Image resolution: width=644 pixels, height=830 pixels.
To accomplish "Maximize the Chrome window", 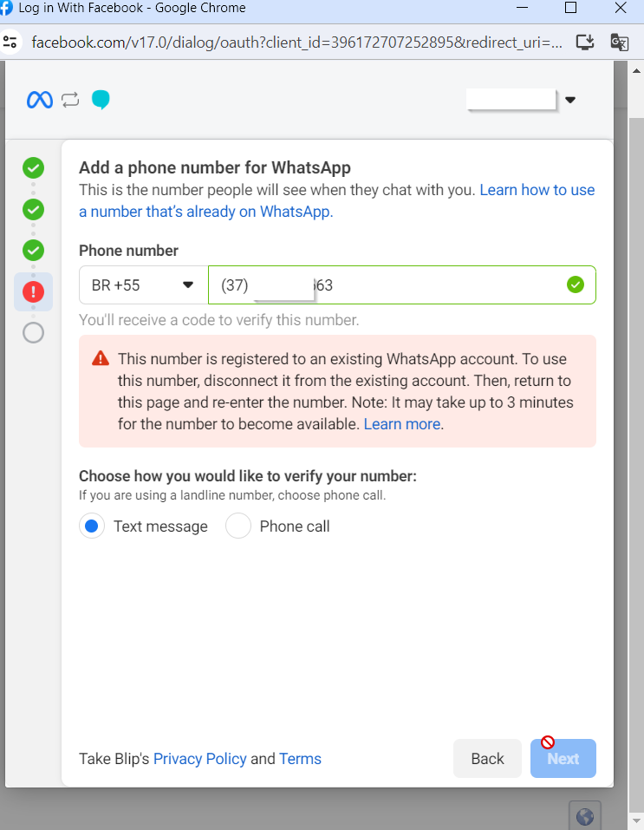I will click(x=570, y=8).
